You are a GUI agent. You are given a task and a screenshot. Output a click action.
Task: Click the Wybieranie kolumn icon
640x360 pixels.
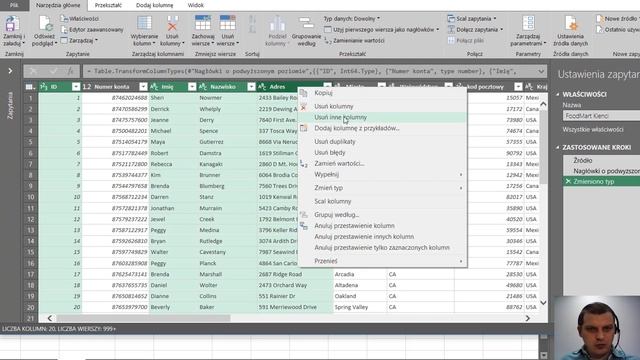pos(144,24)
